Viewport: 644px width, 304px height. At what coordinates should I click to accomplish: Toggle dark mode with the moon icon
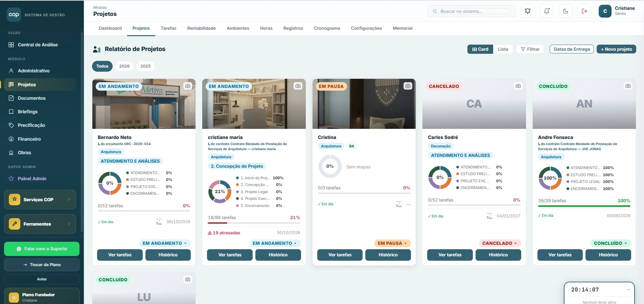pos(566,11)
